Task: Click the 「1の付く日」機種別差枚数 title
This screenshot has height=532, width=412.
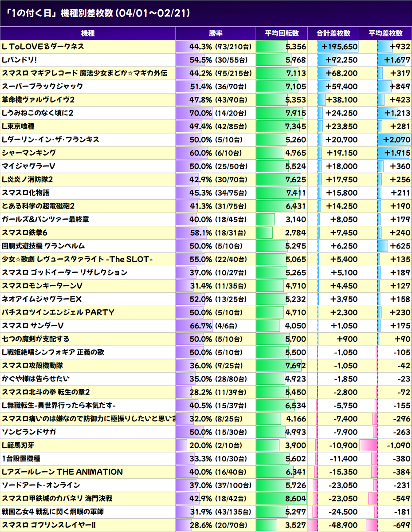Action: pos(98,13)
